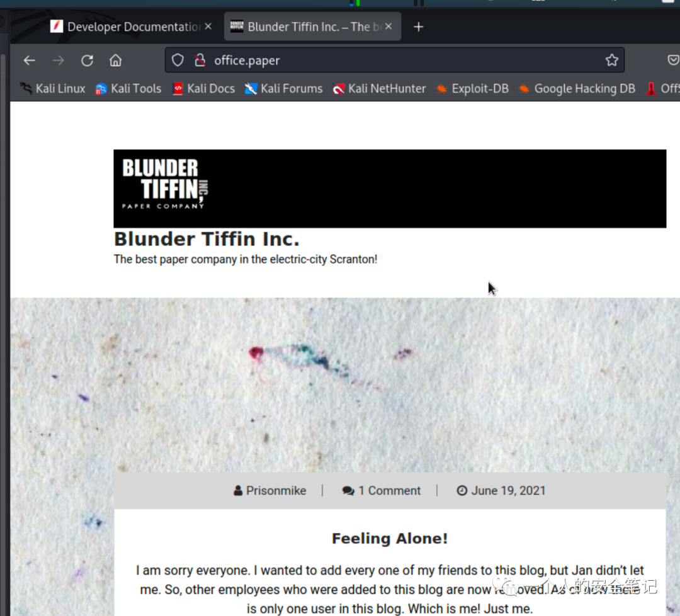Open the 1 Comment link
Image resolution: width=680 pixels, height=616 pixels.
390,491
